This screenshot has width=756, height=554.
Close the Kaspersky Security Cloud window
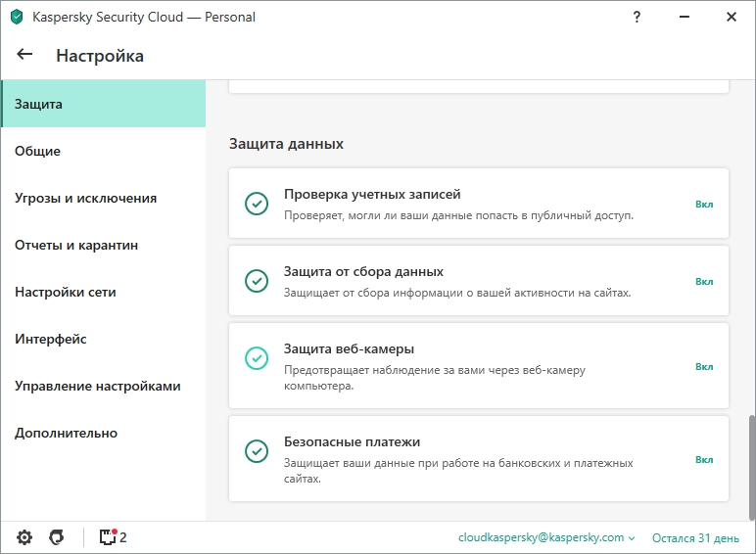click(x=731, y=17)
